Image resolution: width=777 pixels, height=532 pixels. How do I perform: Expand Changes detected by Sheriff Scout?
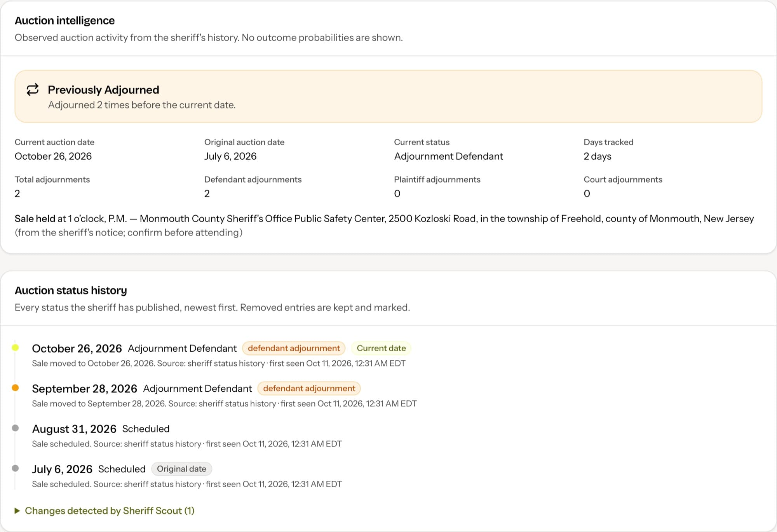(x=105, y=511)
